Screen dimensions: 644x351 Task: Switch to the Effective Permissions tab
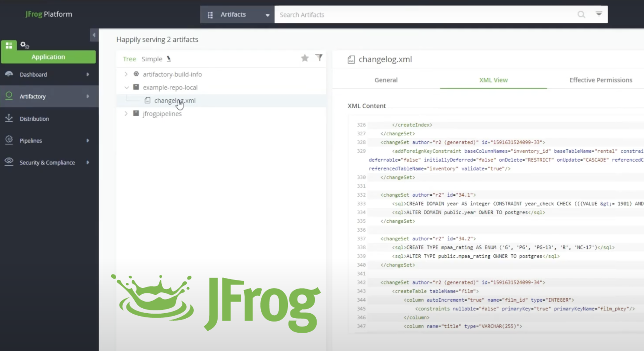coord(601,80)
